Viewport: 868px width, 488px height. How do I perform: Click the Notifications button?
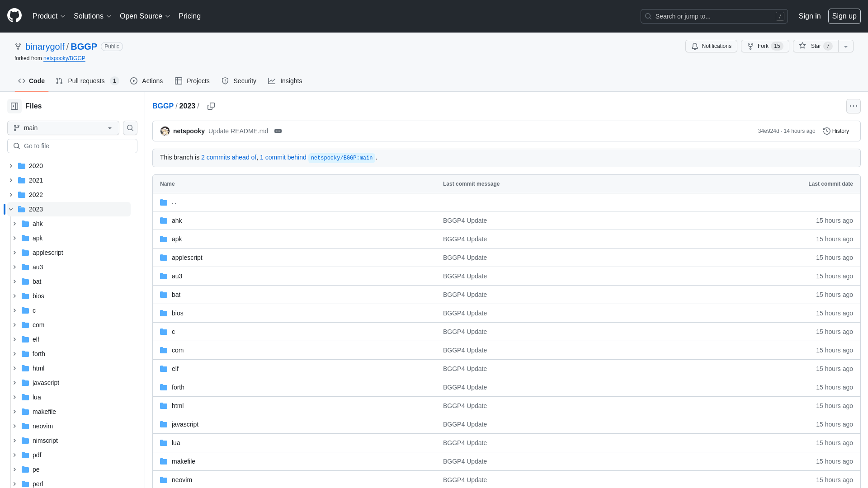pyautogui.click(x=711, y=46)
